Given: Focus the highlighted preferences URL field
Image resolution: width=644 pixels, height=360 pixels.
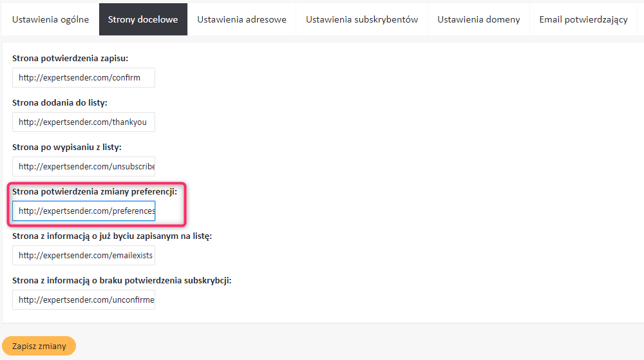Looking at the screenshot, I should pyautogui.click(x=84, y=211).
